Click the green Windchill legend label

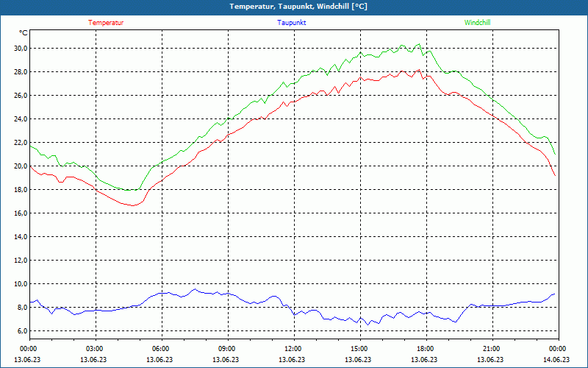477,23
